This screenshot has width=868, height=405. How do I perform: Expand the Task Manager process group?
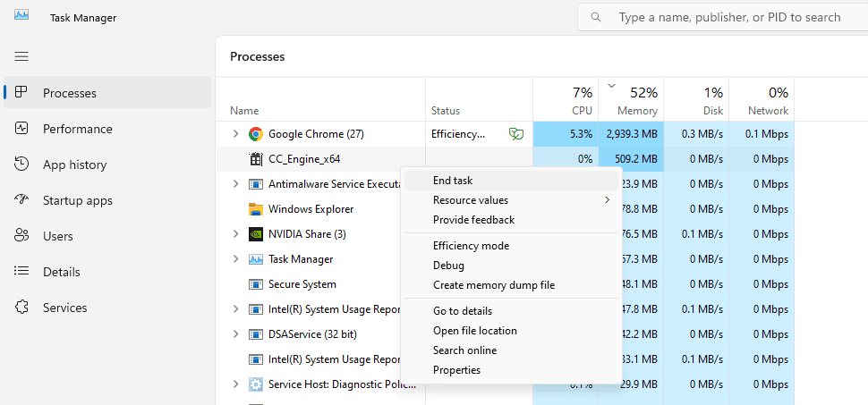click(x=236, y=259)
